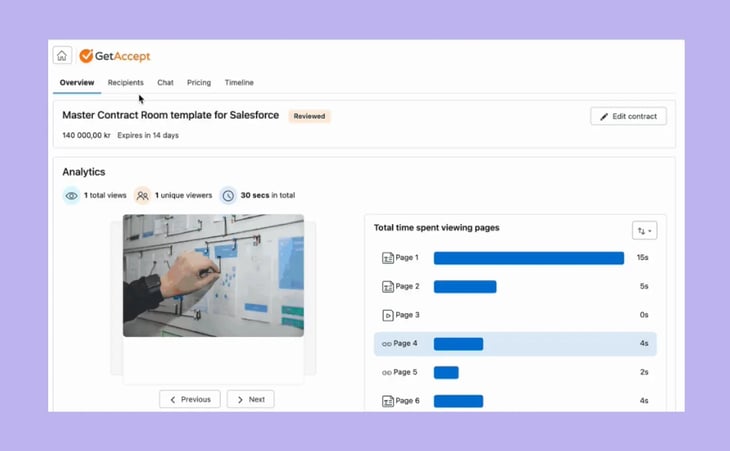Click the Reviewed status badge
This screenshot has width=730, height=451.
click(x=309, y=116)
